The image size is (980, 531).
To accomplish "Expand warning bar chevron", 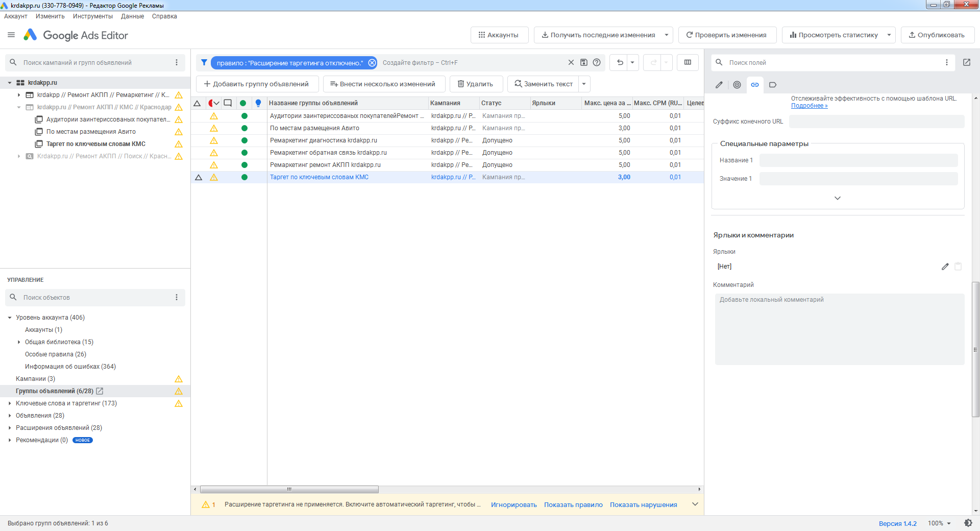I will pyautogui.click(x=695, y=504).
